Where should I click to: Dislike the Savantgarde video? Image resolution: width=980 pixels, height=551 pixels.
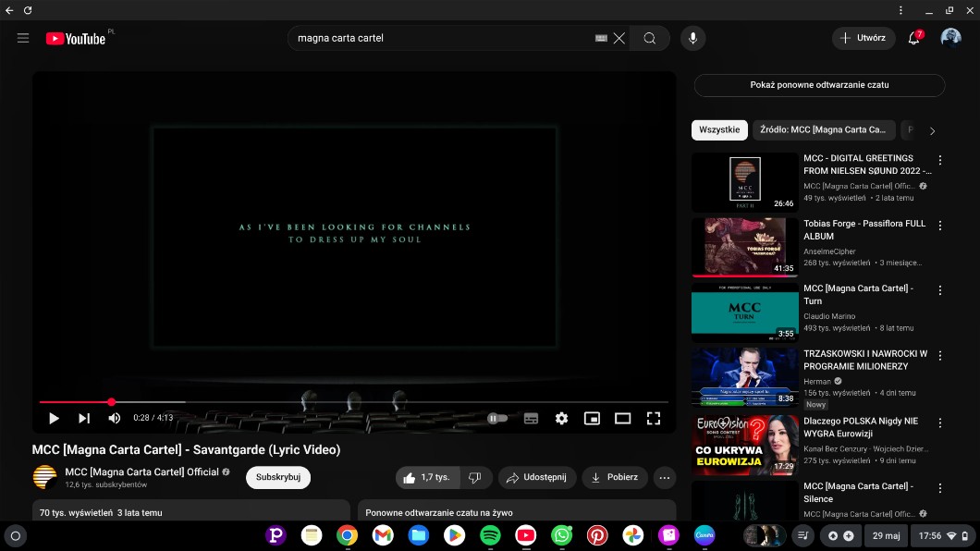[x=475, y=477]
